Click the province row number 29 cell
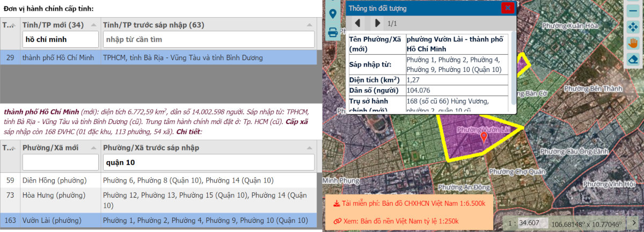 10,57
